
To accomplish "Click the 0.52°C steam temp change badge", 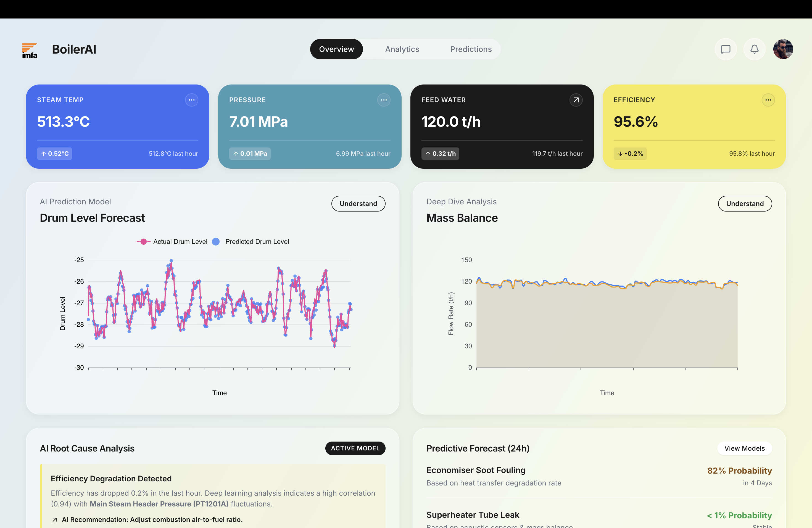I will 55,154.
